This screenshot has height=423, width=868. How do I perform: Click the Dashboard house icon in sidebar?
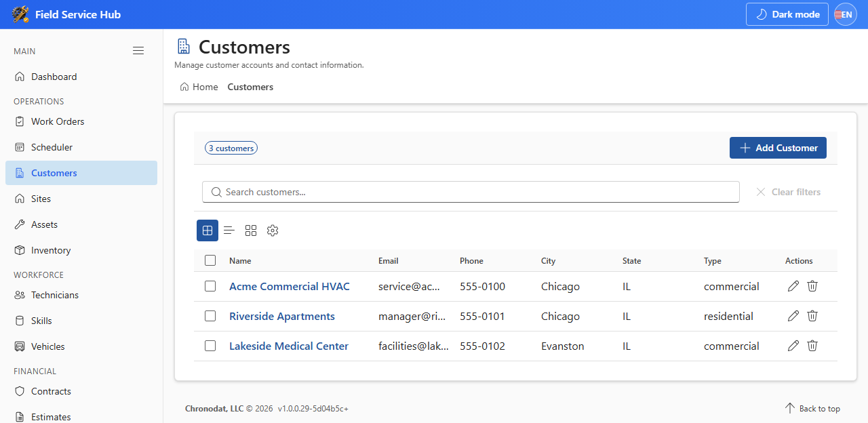coord(20,77)
